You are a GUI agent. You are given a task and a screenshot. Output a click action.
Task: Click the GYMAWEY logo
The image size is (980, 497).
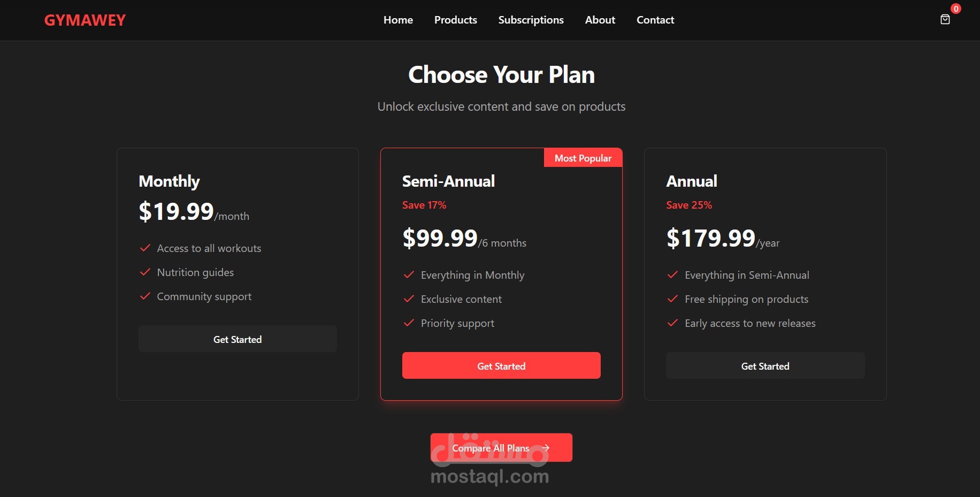pyautogui.click(x=85, y=20)
